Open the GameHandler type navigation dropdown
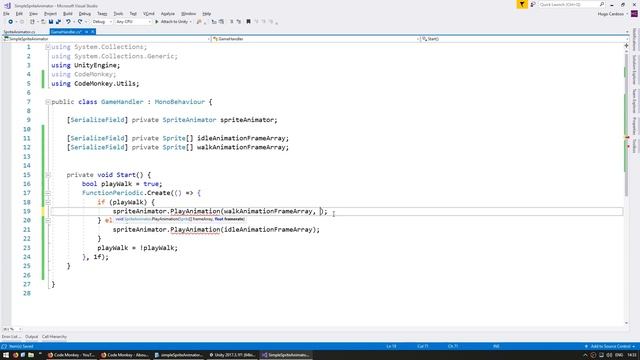Image resolution: width=640 pixels, height=360 pixels. click(x=316, y=39)
